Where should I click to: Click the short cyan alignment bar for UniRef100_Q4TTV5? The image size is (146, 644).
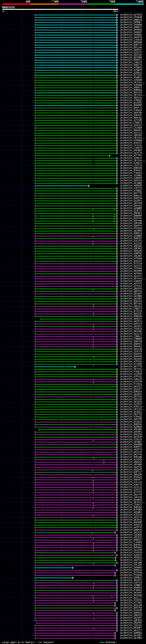click(x=55, y=367)
